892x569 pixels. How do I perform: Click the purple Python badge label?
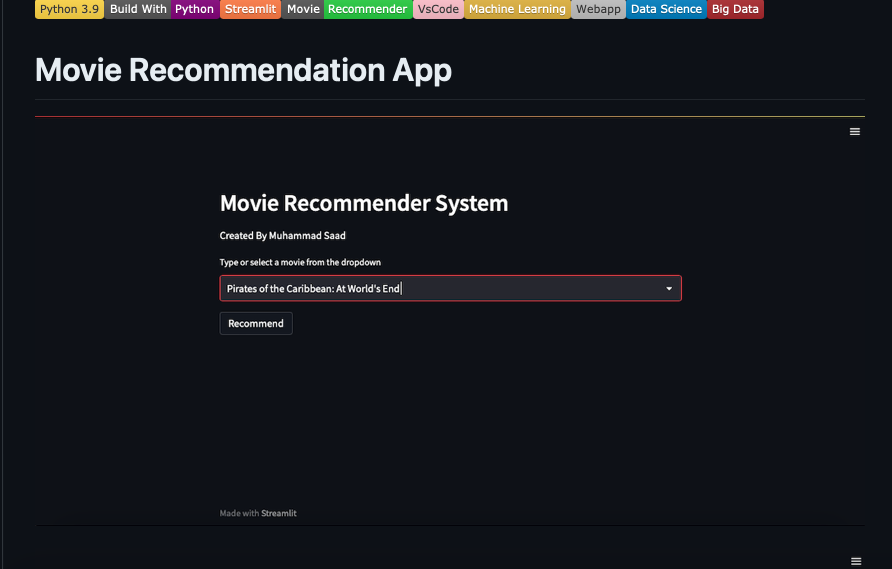click(194, 9)
